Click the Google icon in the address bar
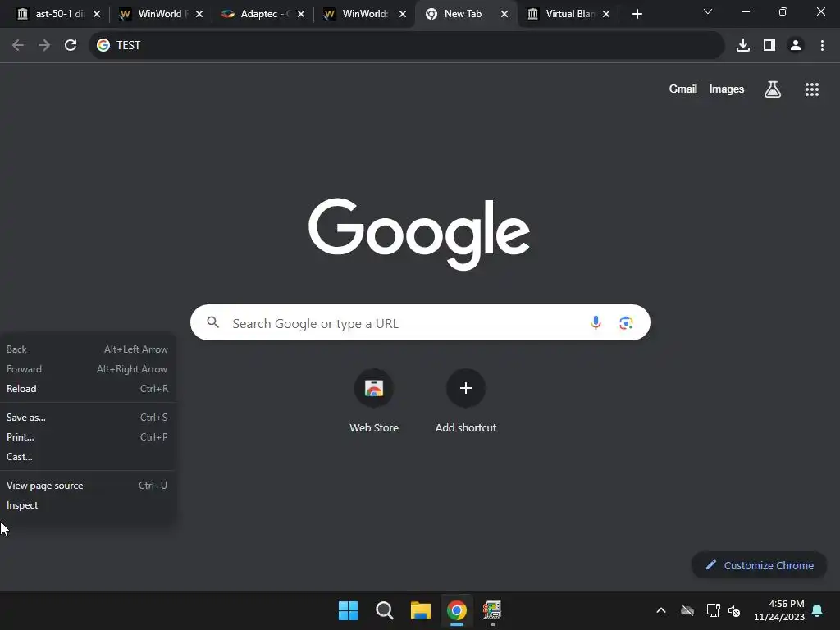The width and height of the screenshot is (840, 630). point(103,45)
